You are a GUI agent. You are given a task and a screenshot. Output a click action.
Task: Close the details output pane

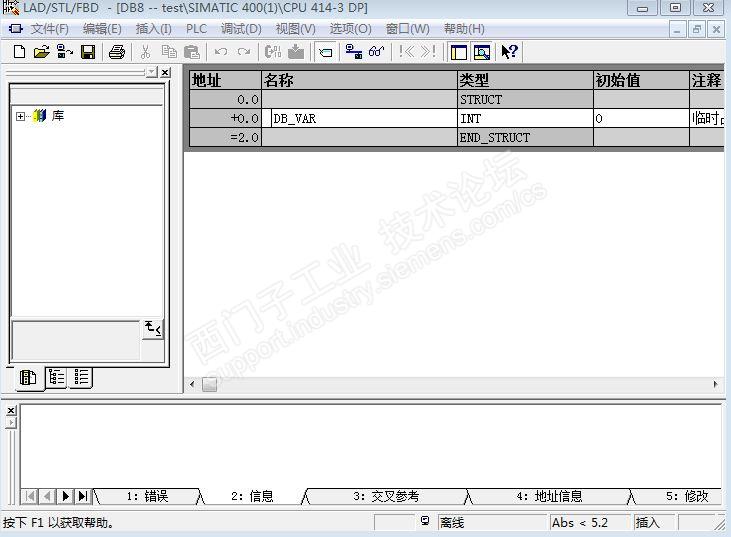coord(11,410)
